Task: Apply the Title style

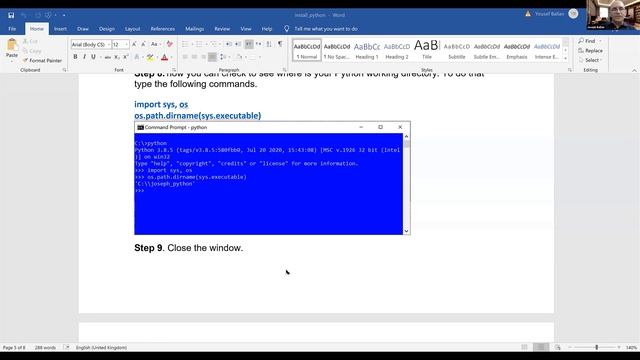Action: click(x=427, y=50)
